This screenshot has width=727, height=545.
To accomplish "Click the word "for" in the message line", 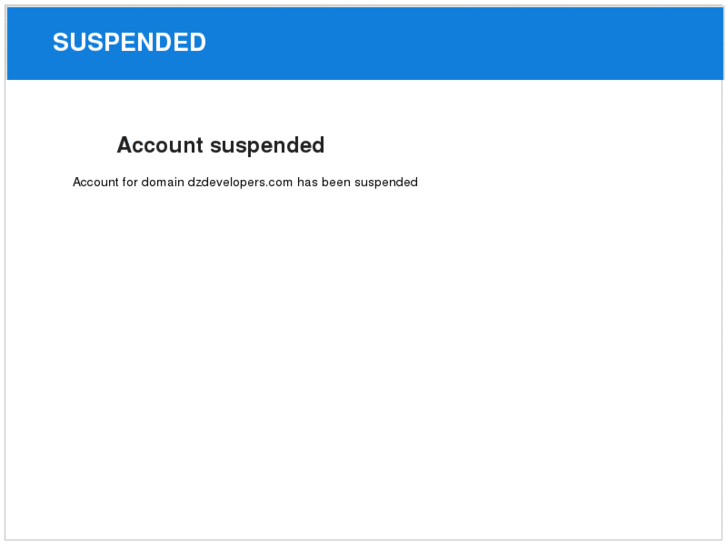I will 131,182.
